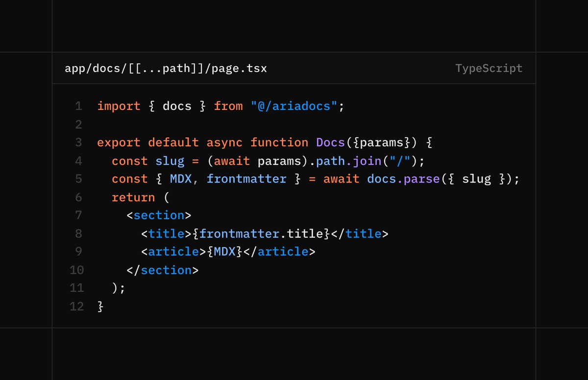The image size is (588, 380).
Task: Click line number 7
Action: click(x=78, y=215)
